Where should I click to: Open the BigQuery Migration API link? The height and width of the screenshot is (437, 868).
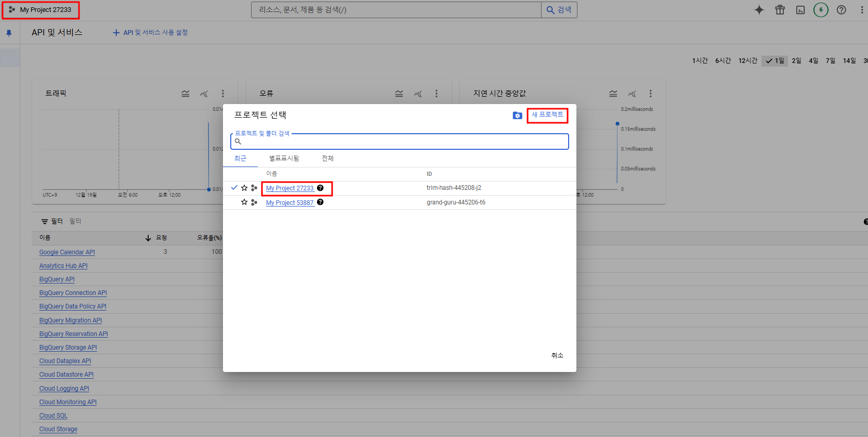[x=70, y=320]
